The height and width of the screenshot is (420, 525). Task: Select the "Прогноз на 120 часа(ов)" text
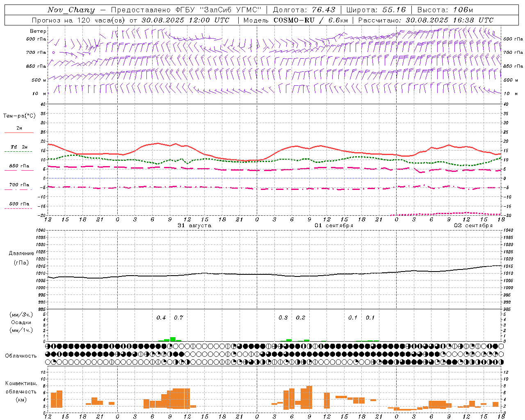[79, 20]
